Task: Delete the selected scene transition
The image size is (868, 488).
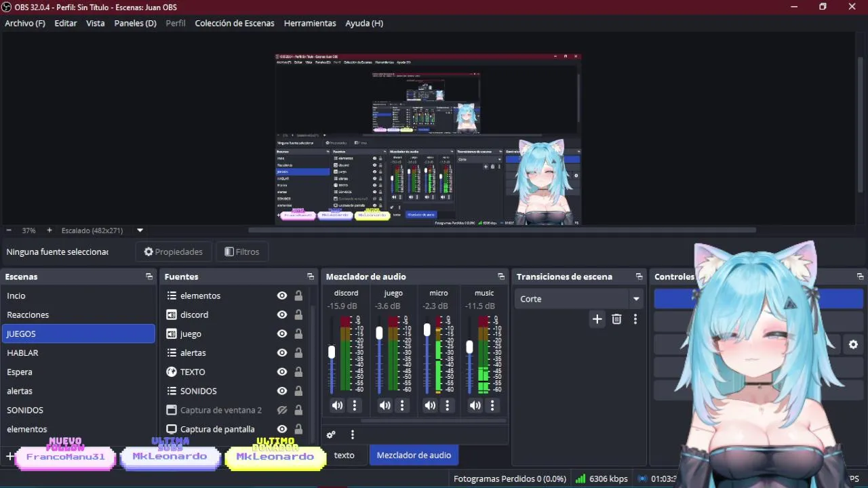Action: pos(616,319)
